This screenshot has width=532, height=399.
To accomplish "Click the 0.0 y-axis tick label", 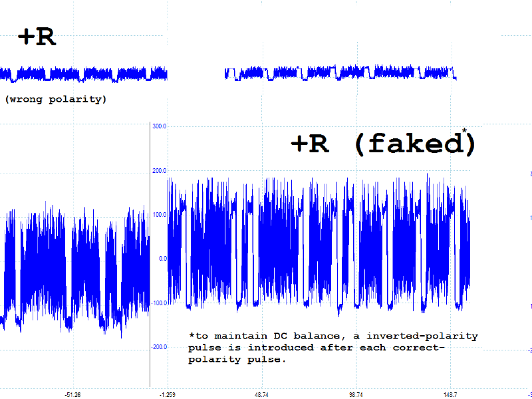I will [x=162, y=259].
